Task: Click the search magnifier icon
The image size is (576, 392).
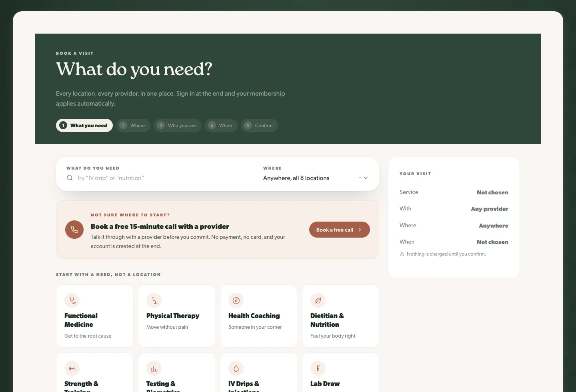Action: click(70, 178)
